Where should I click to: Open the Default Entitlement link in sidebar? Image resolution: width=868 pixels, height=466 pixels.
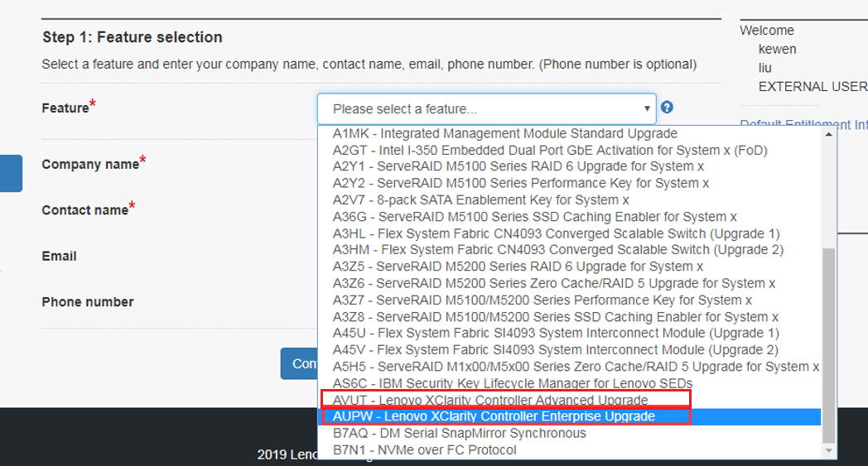point(803,125)
